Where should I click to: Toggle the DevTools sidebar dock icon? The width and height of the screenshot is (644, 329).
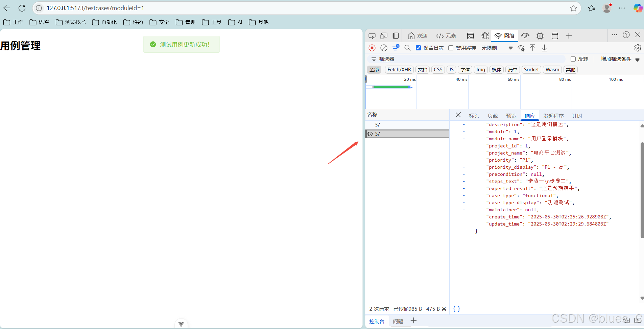[396, 36]
